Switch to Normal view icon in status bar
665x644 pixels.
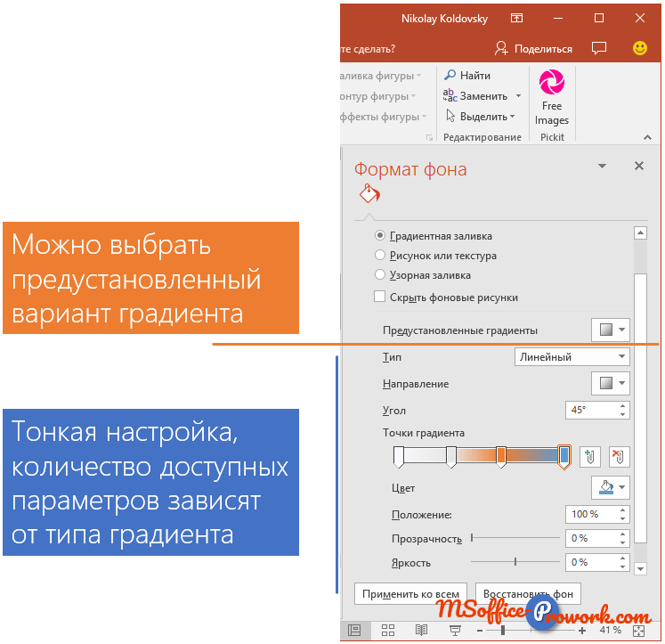click(354, 631)
